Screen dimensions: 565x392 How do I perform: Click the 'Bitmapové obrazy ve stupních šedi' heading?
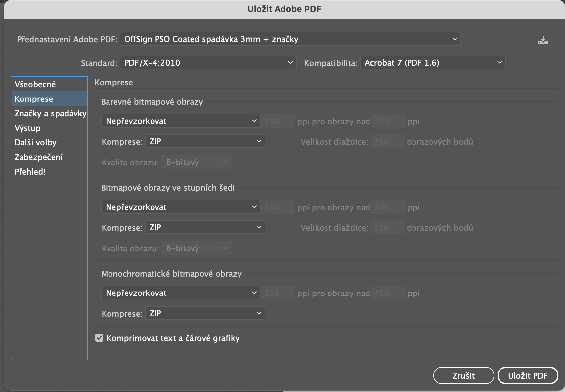168,188
